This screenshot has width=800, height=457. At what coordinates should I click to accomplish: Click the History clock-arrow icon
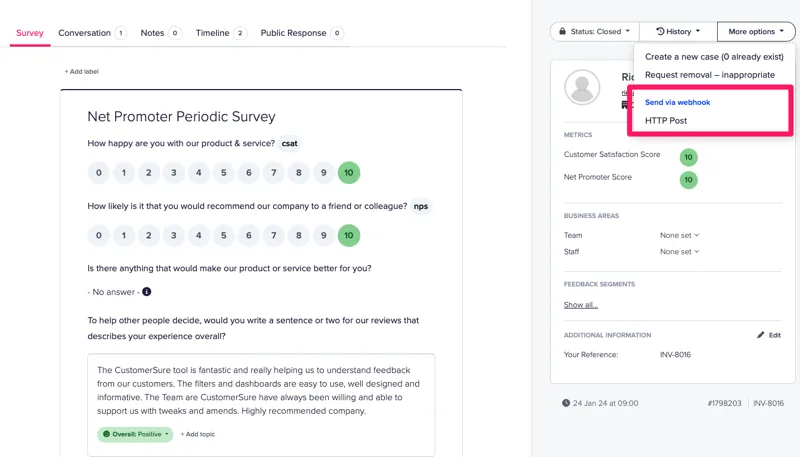[660, 32]
